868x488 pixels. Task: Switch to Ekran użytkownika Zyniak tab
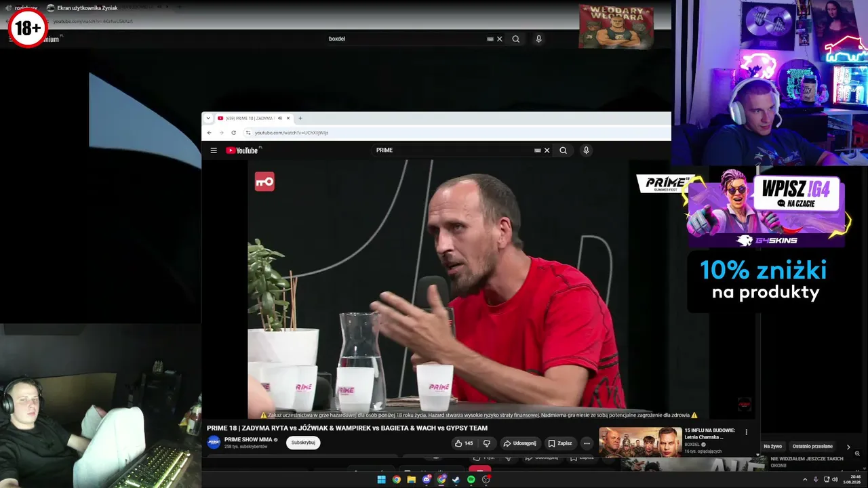[x=82, y=8]
